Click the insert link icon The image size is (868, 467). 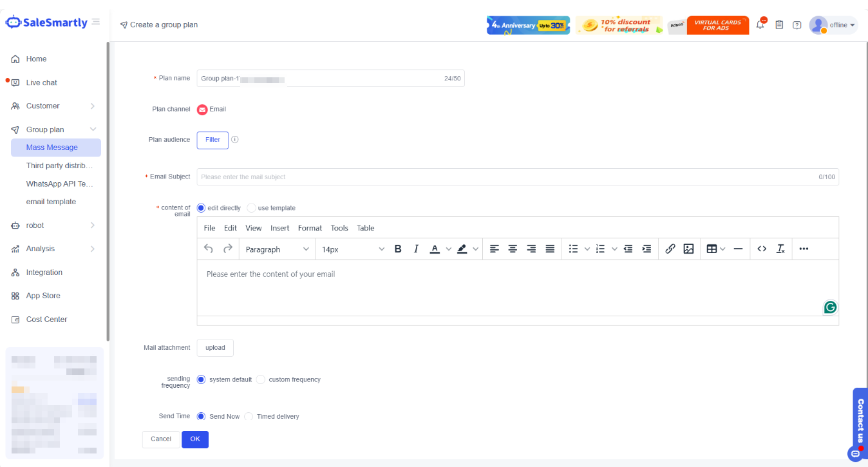[670, 249]
